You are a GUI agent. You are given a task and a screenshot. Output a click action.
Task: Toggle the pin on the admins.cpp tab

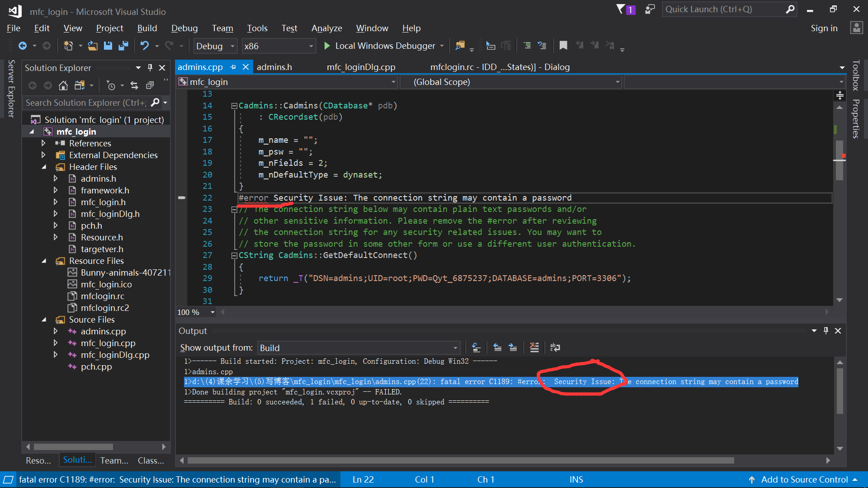click(x=233, y=67)
